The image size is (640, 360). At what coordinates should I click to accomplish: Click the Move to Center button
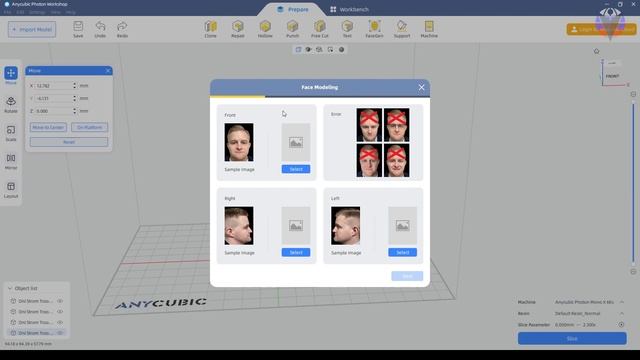[x=48, y=127]
